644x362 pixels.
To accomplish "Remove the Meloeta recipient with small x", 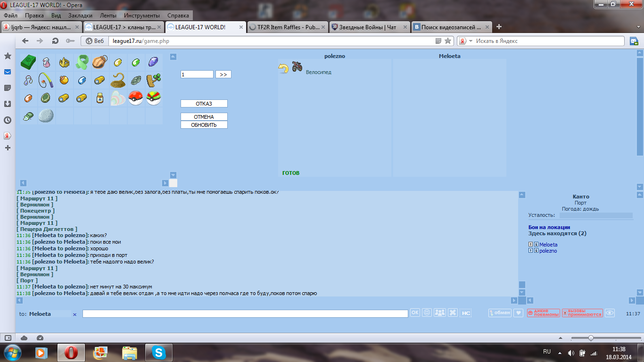I will pos(74,314).
